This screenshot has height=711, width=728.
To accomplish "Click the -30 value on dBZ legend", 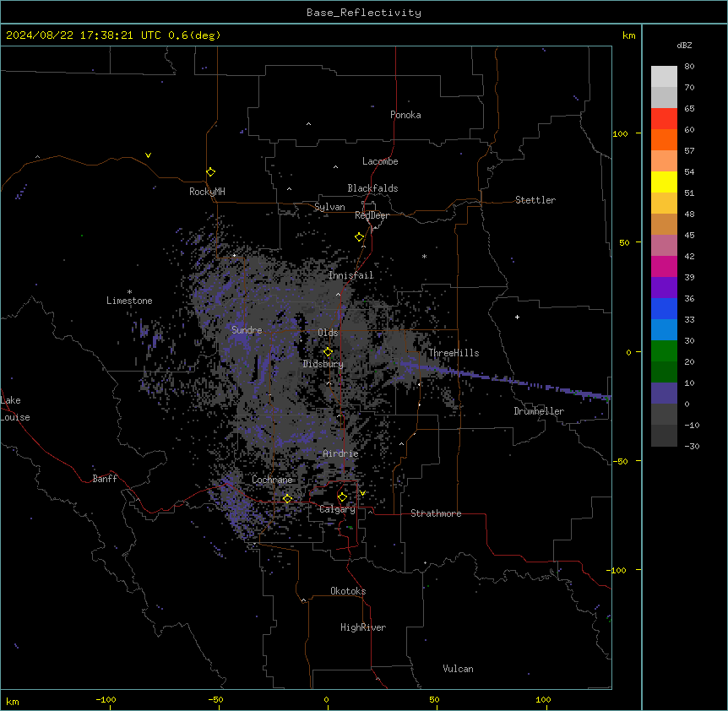I will pos(692,446).
